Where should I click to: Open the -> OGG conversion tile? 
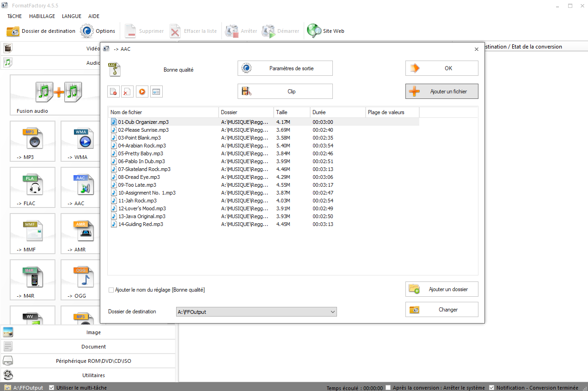tap(80, 280)
